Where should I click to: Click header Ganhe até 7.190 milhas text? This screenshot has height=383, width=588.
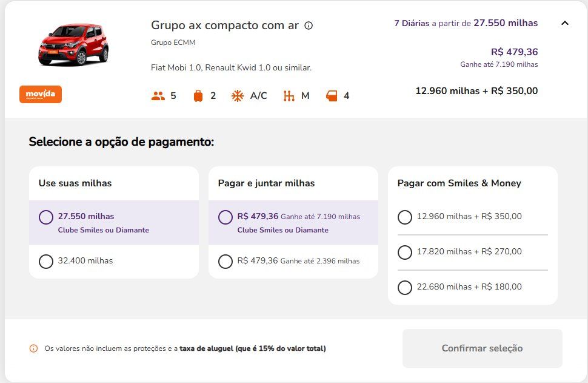click(499, 64)
